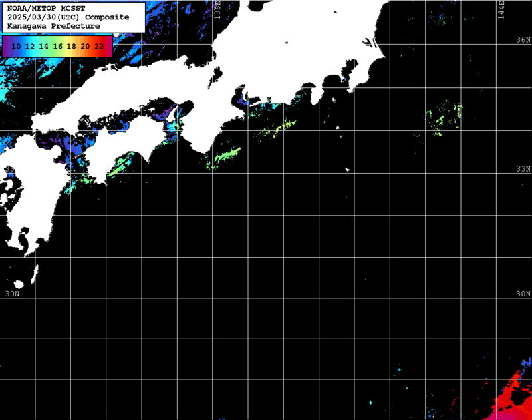Click the "33N" latitude label at right edge
This screenshot has height=420, width=532.
tap(523, 169)
